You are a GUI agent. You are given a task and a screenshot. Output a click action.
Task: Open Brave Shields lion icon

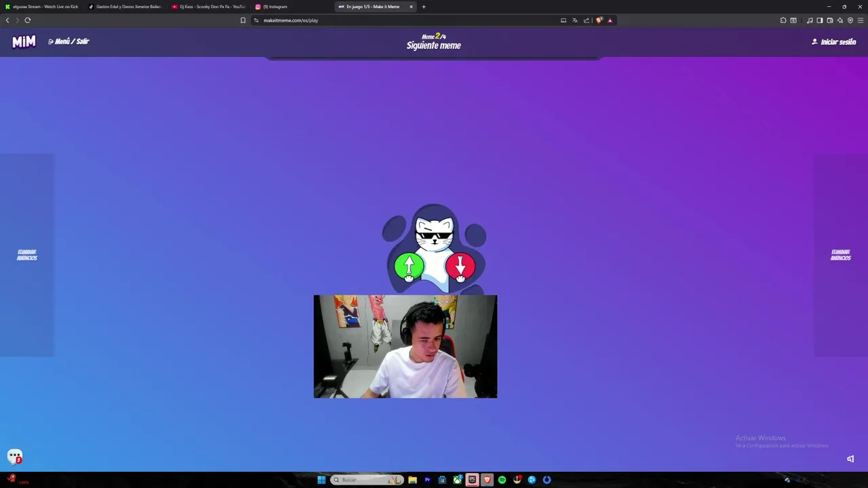click(x=599, y=20)
